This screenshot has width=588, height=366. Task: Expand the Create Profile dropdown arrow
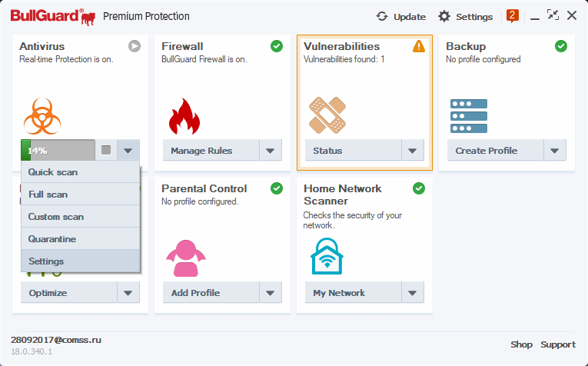point(555,151)
